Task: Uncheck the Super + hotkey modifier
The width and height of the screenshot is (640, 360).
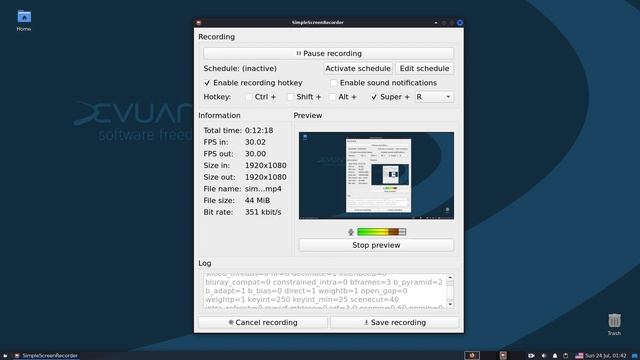Action: click(x=374, y=97)
